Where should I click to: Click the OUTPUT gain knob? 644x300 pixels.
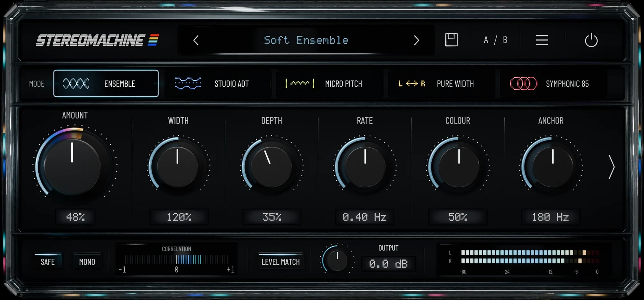[337, 260]
